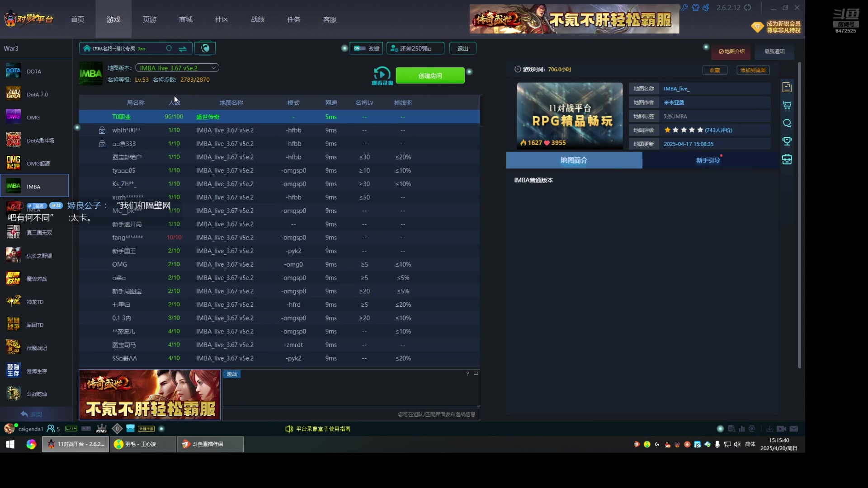The image size is (868, 488).
Task: Open the 地图介绍 panel tab
Action: [x=731, y=52]
